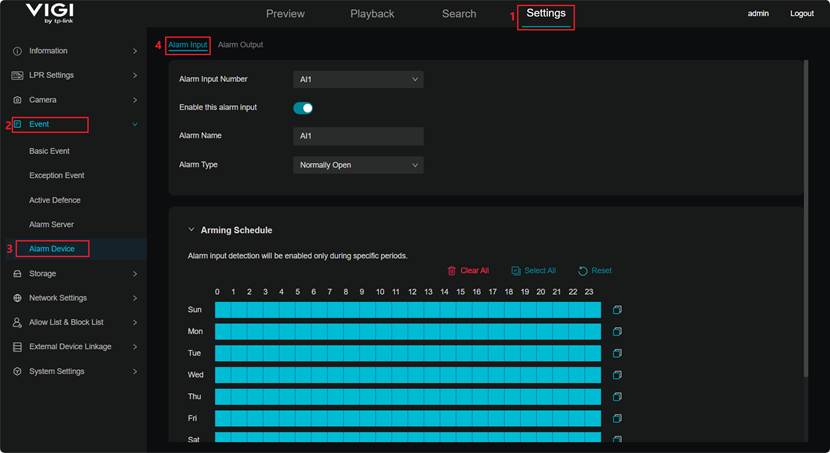
Task: Expand the External Device Linkage chevron
Action: click(135, 347)
